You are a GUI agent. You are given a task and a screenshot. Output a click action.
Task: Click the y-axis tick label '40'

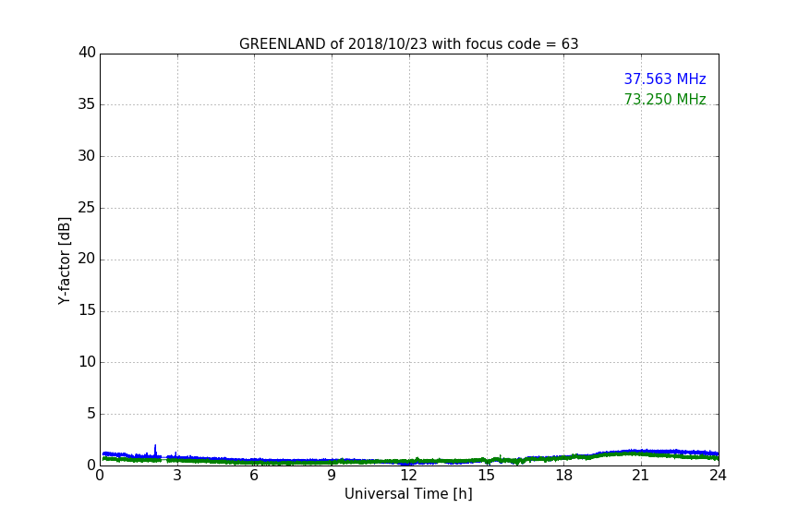pyautogui.click(x=87, y=53)
